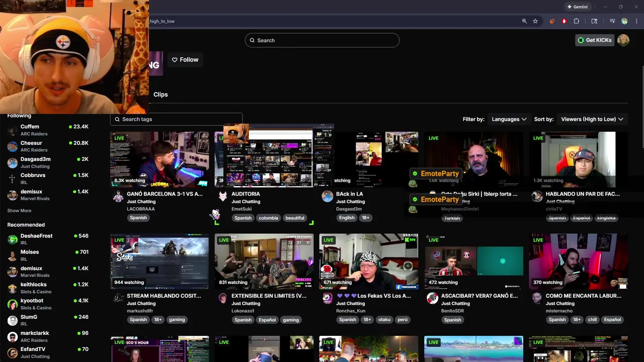
Task: Open Cheesur channel in Following list
Action: tap(48, 146)
